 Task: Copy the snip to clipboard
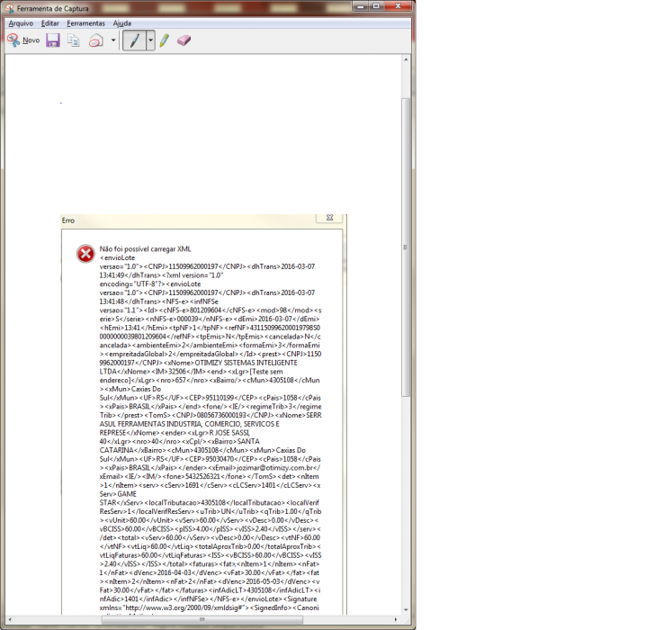[74, 40]
